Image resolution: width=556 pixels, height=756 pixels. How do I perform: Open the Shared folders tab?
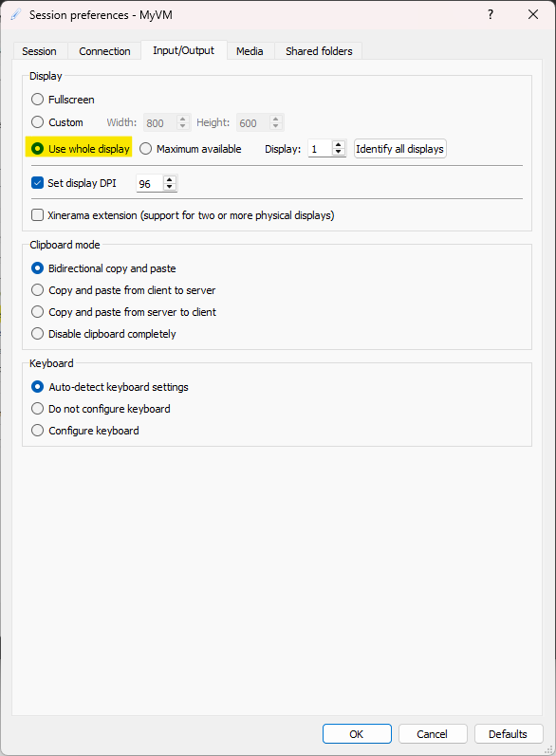319,51
